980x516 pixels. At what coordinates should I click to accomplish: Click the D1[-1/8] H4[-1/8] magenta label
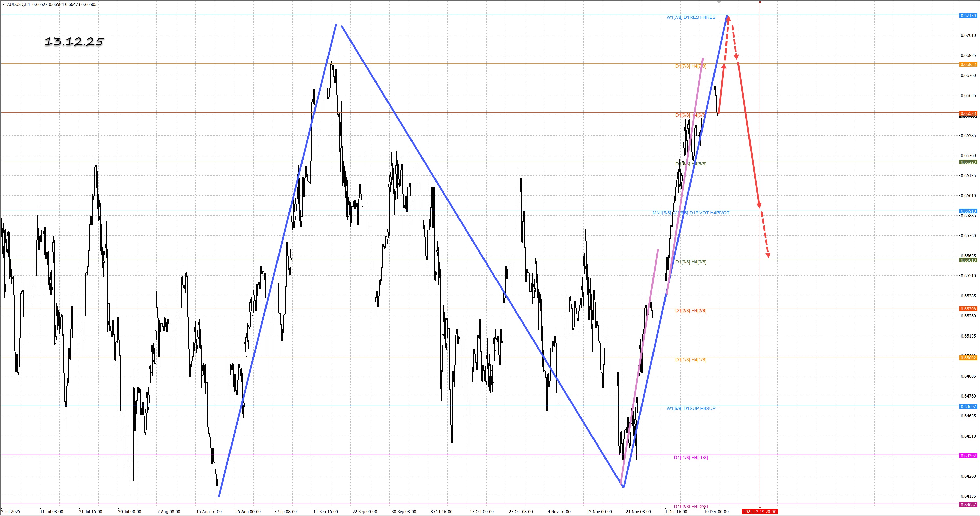(691, 457)
